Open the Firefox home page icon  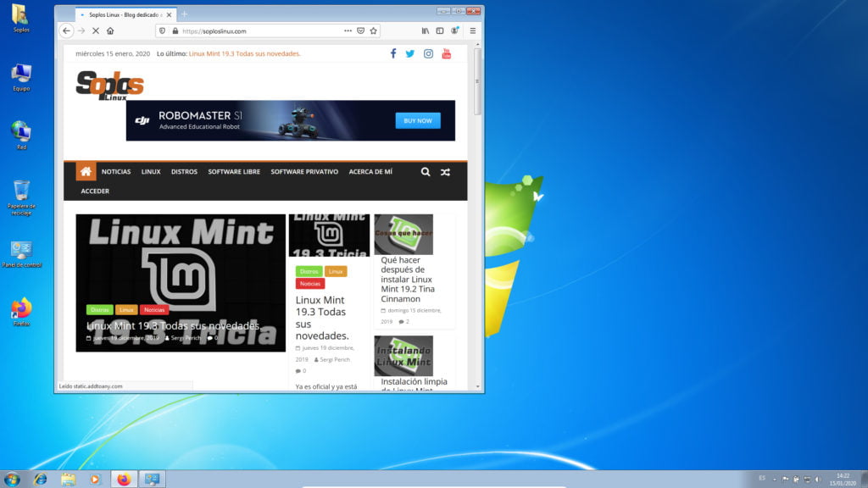click(110, 31)
